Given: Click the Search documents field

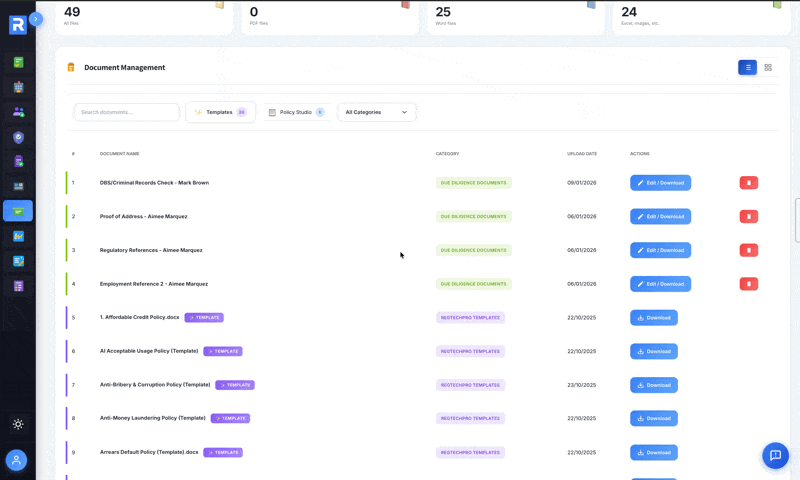Looking at the screenshot, I should [126, 112].
